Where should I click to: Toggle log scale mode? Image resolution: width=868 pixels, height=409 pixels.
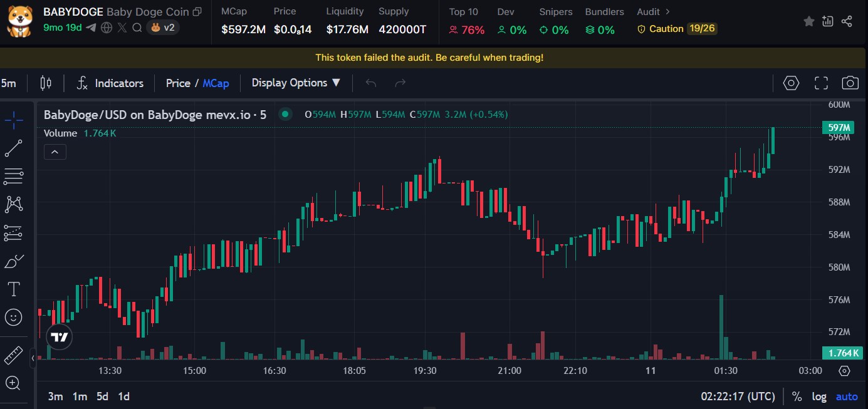pyautogui.click(x=819, y=396)
